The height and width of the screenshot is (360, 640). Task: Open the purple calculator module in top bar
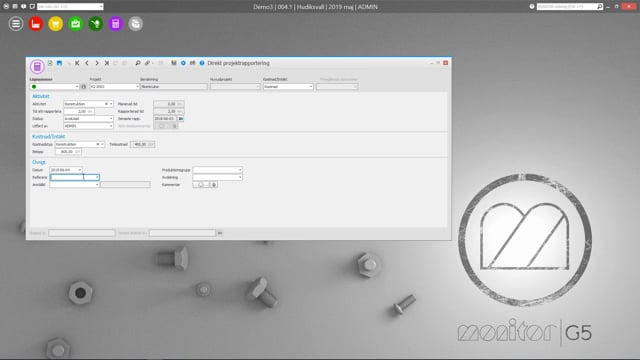tap(116, 24)
